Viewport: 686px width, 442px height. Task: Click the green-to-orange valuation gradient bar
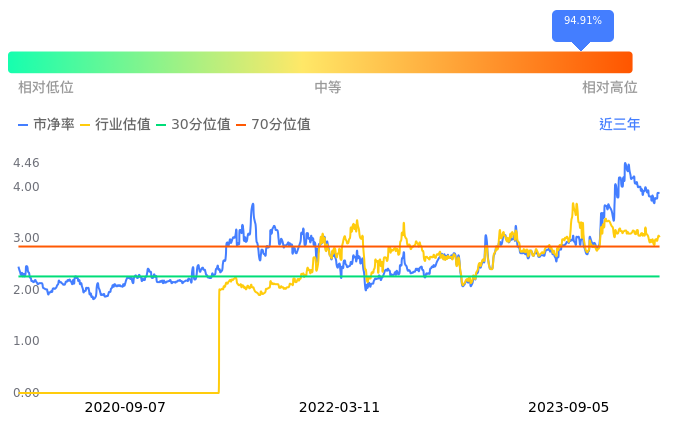coord(320,62)
